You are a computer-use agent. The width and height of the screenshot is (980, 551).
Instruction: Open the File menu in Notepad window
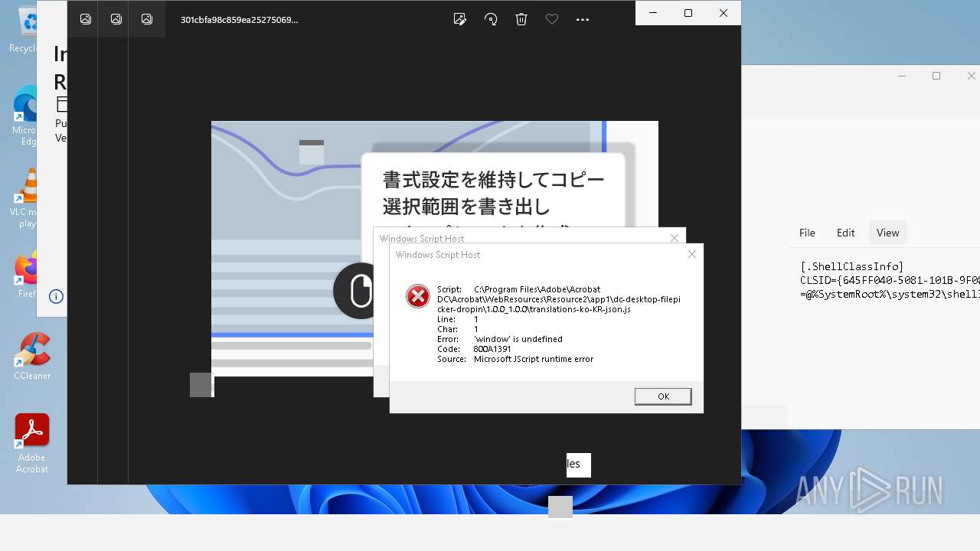tap(807, 233)
